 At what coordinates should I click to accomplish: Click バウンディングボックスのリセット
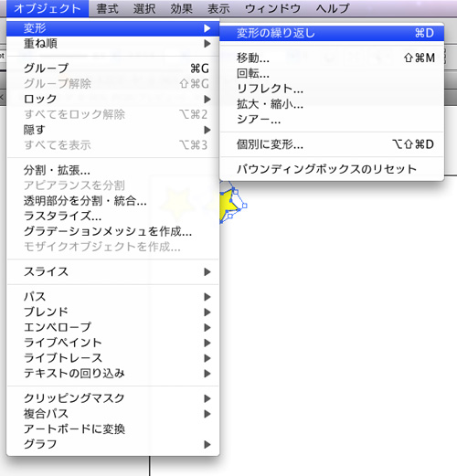332,169
